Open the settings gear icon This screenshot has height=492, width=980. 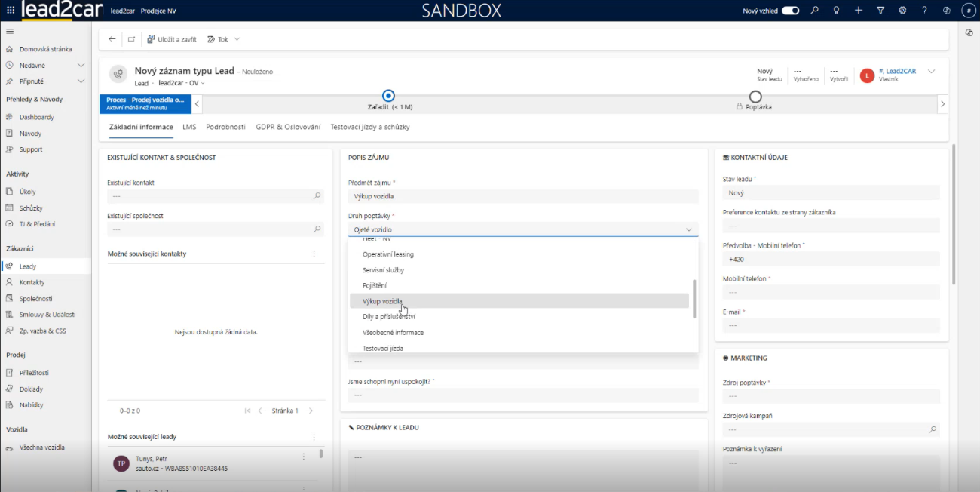[902, 11]
